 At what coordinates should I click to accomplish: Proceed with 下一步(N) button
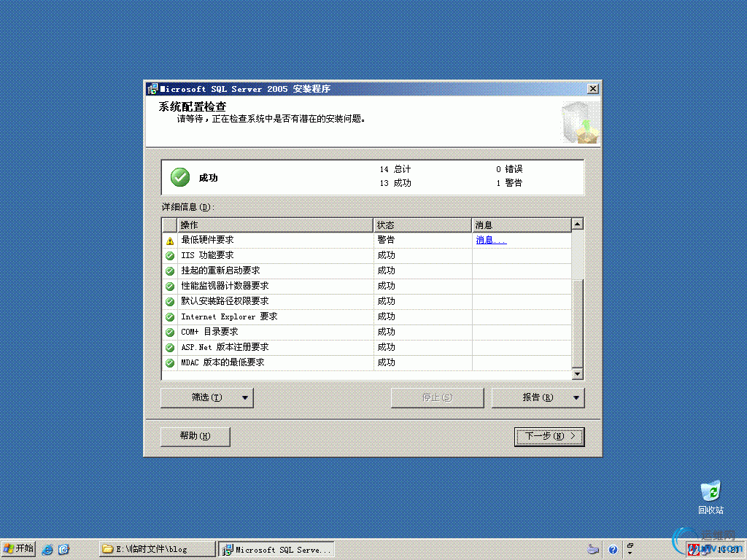tap(549, 436)
